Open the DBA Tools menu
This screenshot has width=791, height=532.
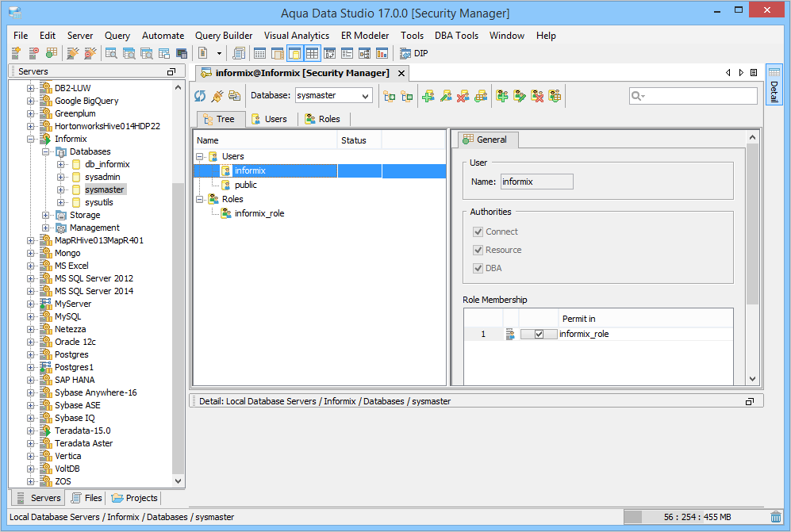pos(456,36)
